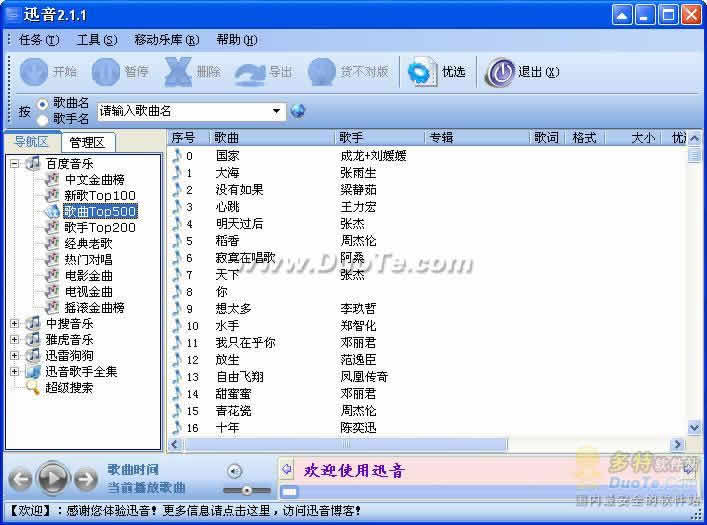Click the 格式 column header
The width and height of the screenshot is (707, 525).
(584, 138)
